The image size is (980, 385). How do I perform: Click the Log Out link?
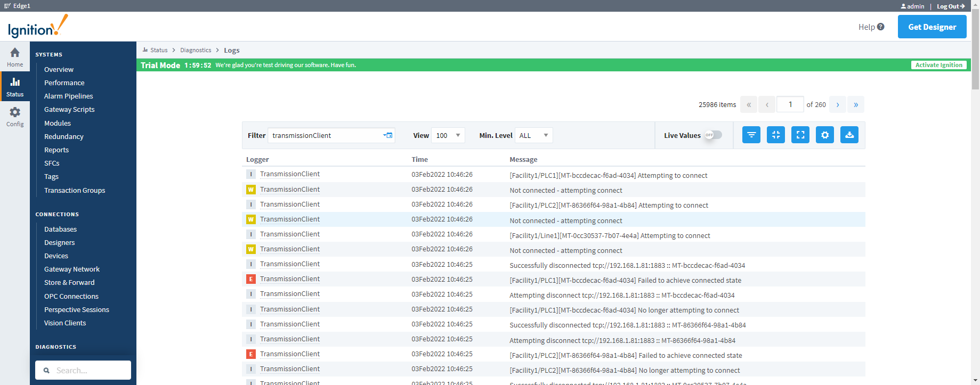tap(951, 6)
